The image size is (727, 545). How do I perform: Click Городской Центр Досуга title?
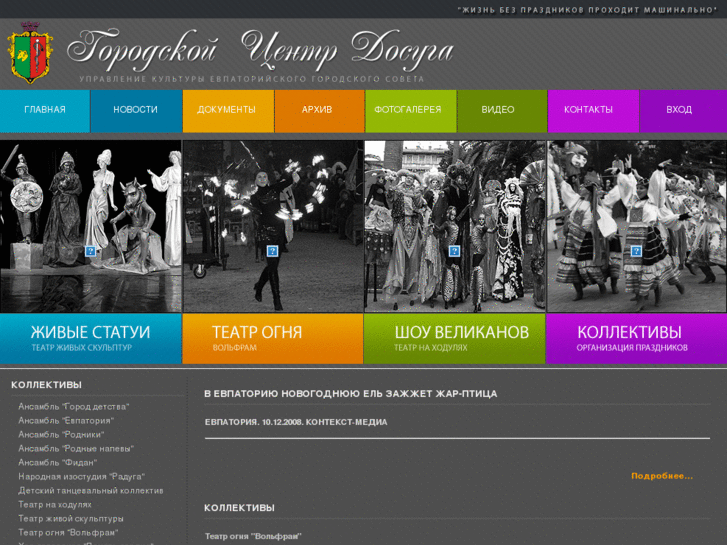tap(260, 49)
